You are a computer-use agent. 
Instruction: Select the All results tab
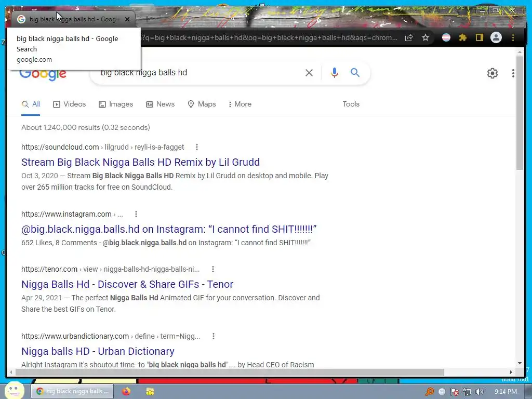click(31, 104)
